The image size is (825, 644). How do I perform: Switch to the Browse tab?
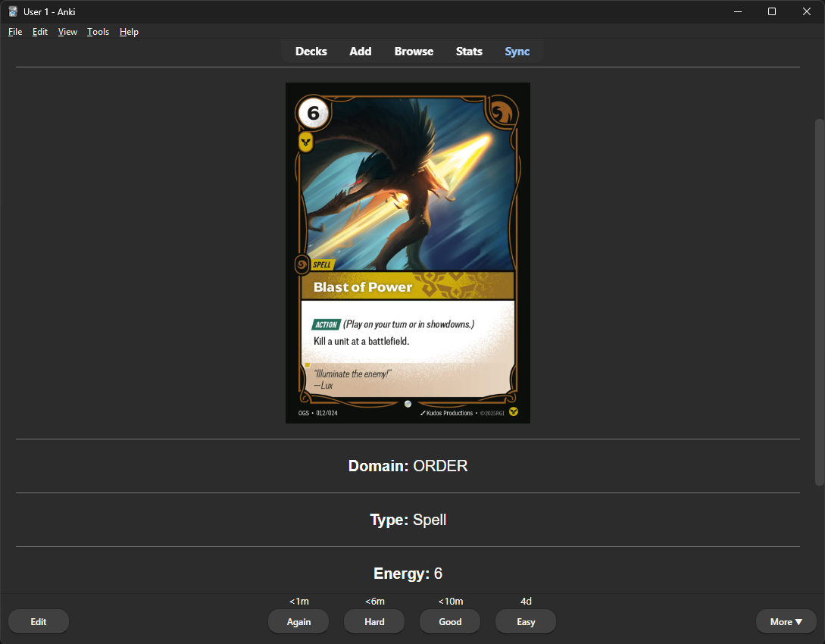(414, 51)
